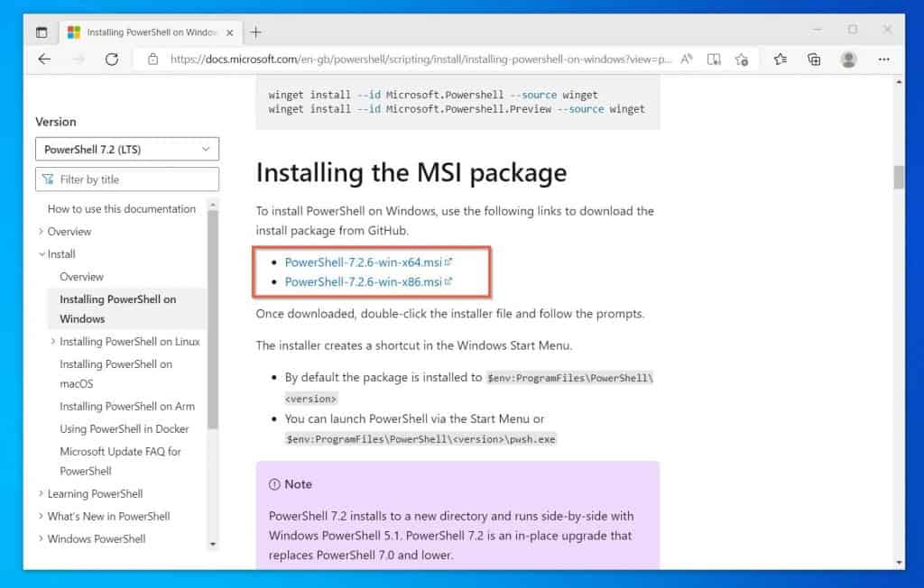Open the tab actions menu icon
The height and width of the screenshot is (588, 924).
[42, 32]
